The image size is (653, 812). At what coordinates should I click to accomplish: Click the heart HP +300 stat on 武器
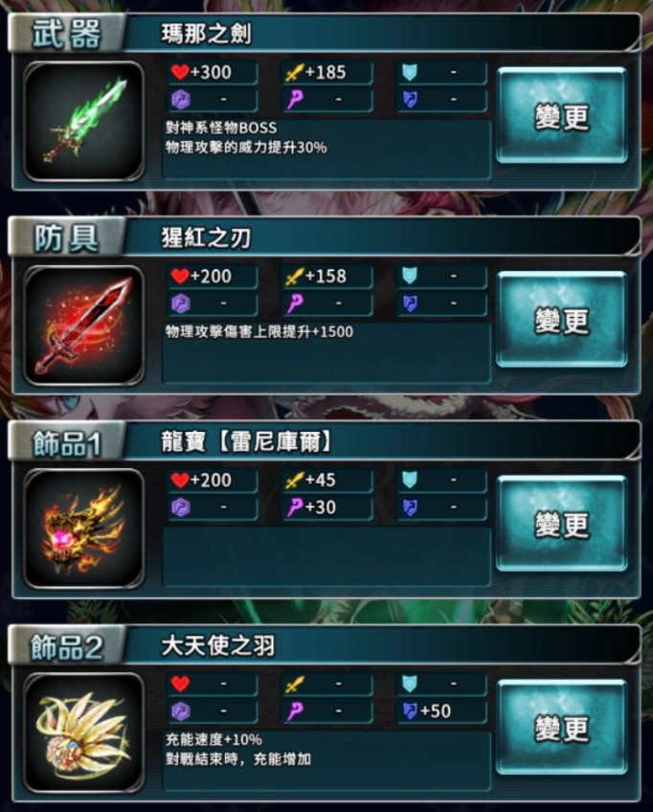212,72
